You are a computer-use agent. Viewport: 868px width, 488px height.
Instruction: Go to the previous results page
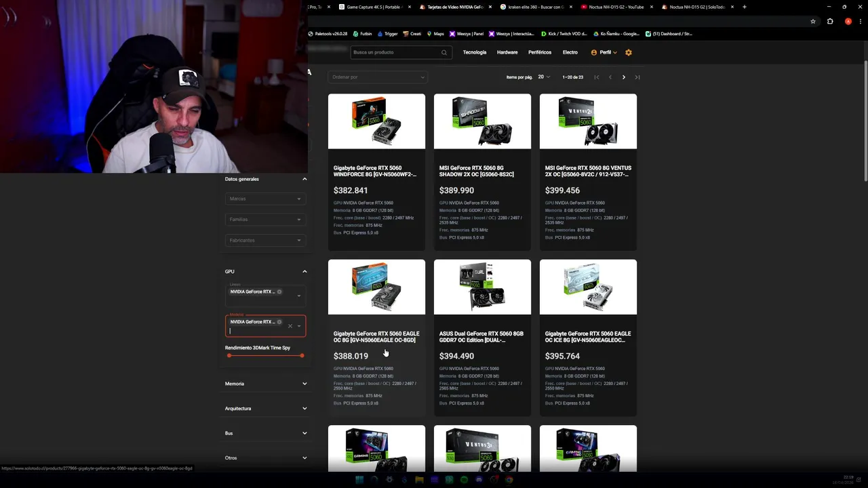[610, 77]
